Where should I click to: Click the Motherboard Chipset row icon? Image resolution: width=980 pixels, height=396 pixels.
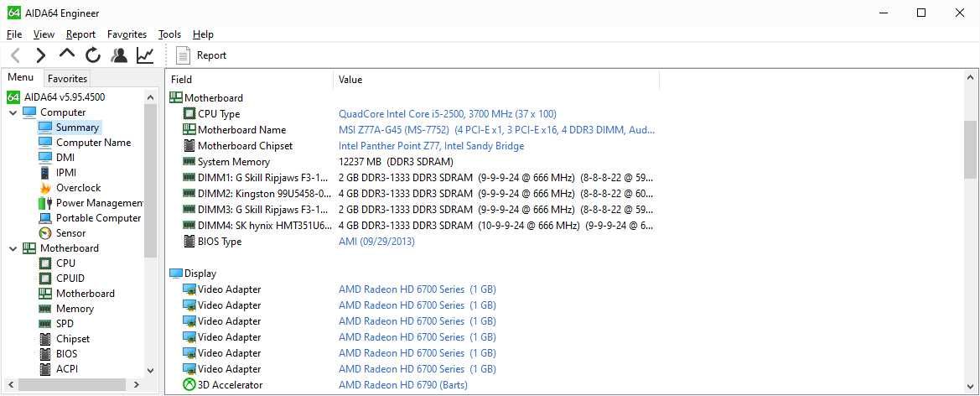click(x=189, y=146)
